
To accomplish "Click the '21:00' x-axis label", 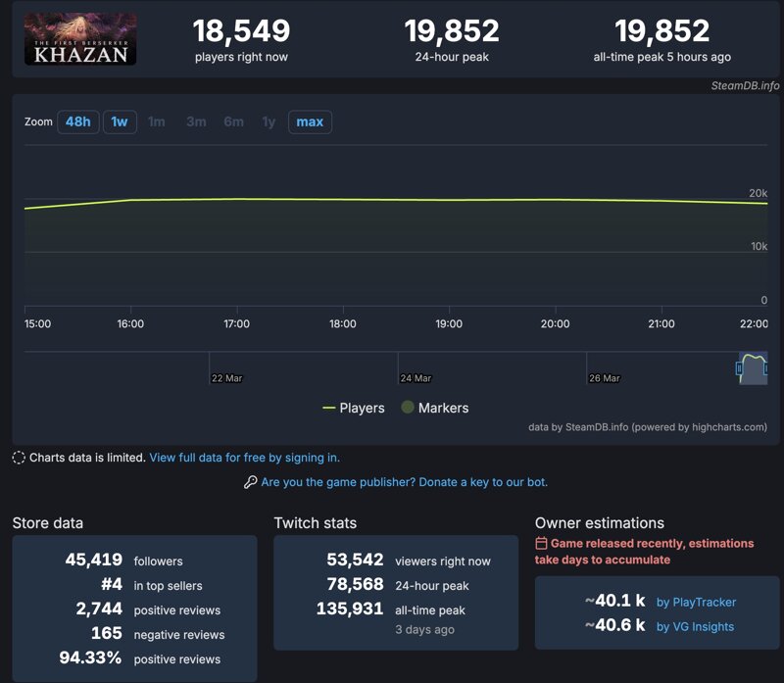I will point(661,323).
